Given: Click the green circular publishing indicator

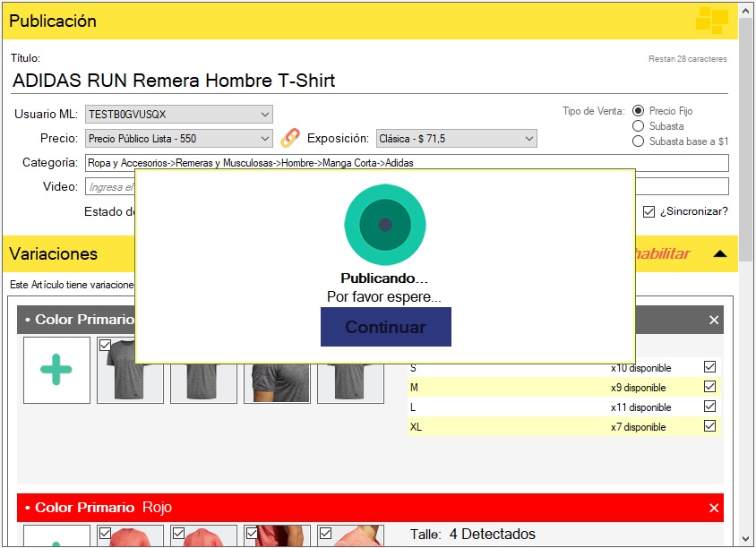Looking at the screenshot, I should pos(385,224).
